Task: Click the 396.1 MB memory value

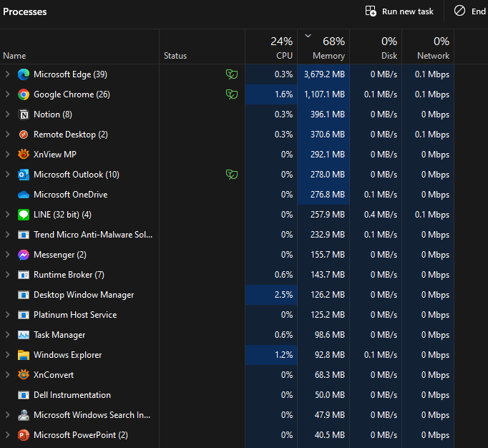Action: click(328, 115)
